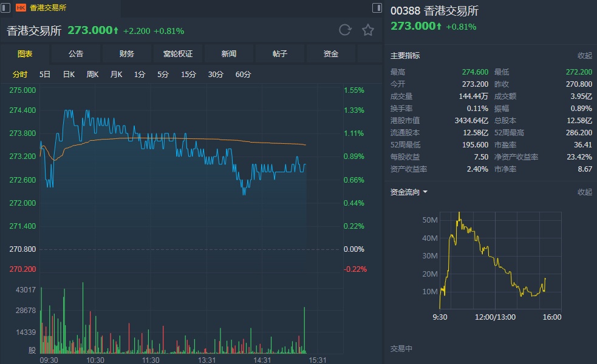Click the 12:00/13:00 fund flow axis label

click(495, 317)
